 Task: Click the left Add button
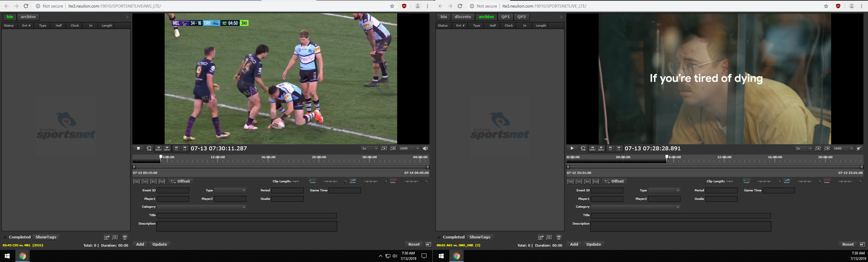pos(140,244)
